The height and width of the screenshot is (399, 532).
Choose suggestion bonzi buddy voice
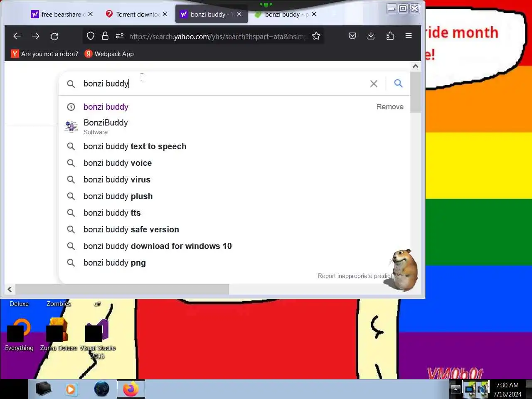click(234, 163)
